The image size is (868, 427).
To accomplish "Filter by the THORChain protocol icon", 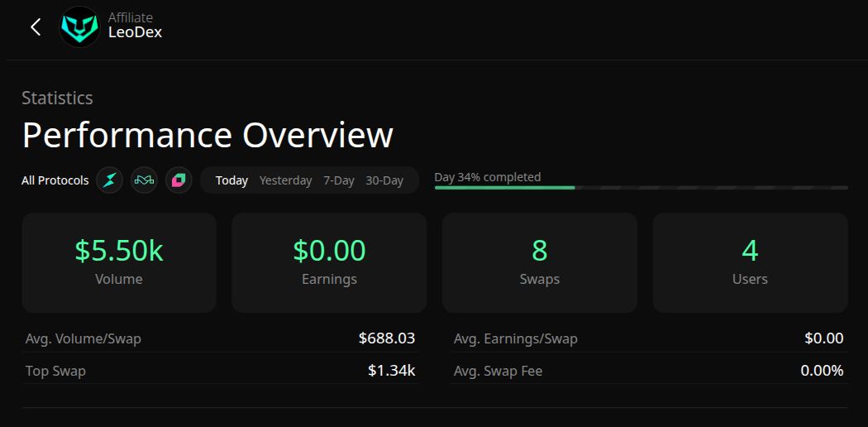I will click(x=110, y=180).
